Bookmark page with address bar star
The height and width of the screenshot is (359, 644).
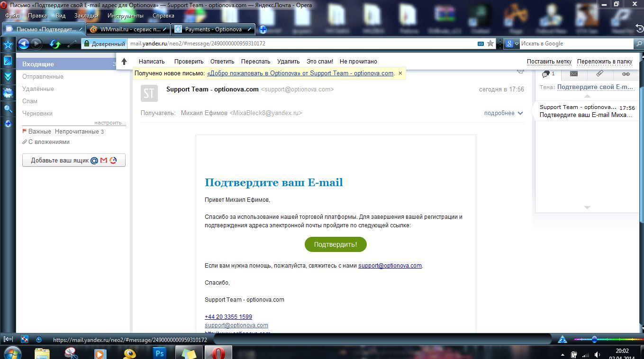click(490, 44)
